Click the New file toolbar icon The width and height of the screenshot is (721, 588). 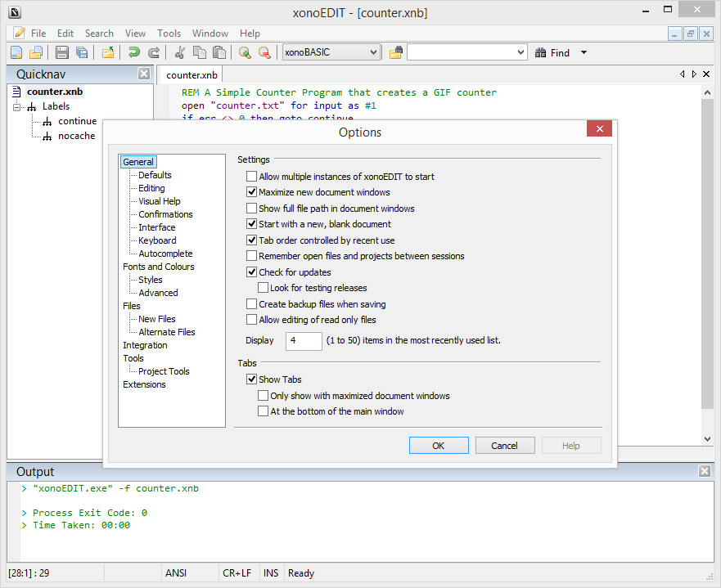click(16, 52)
